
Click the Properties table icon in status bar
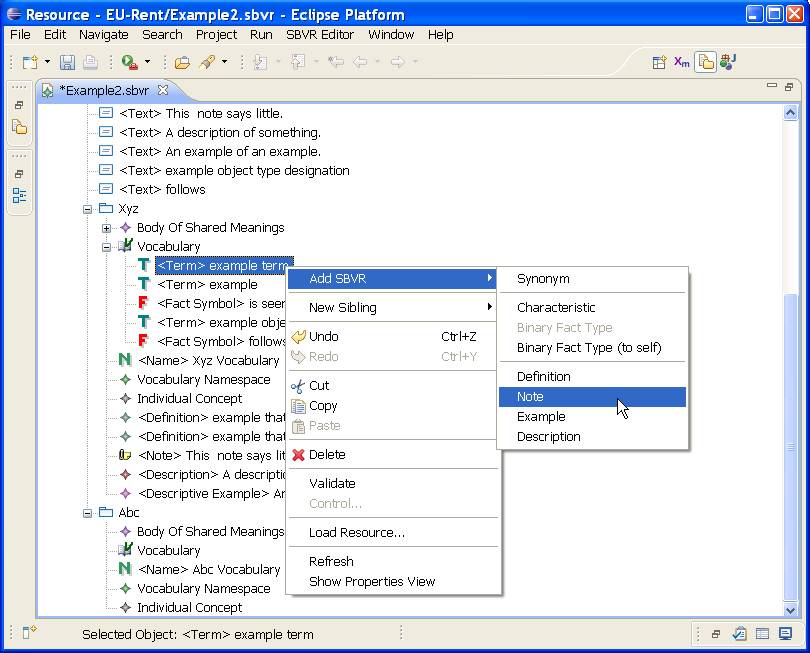[x=762, y=633]
